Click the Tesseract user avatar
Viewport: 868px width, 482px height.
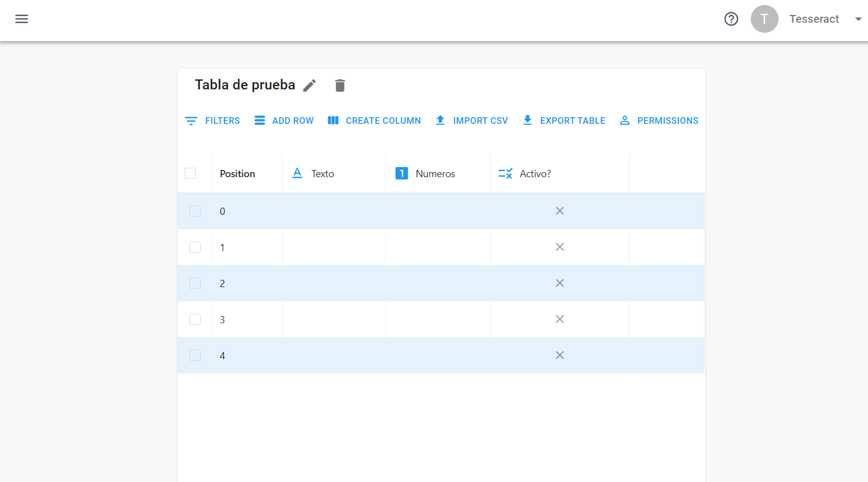point(765,19)
